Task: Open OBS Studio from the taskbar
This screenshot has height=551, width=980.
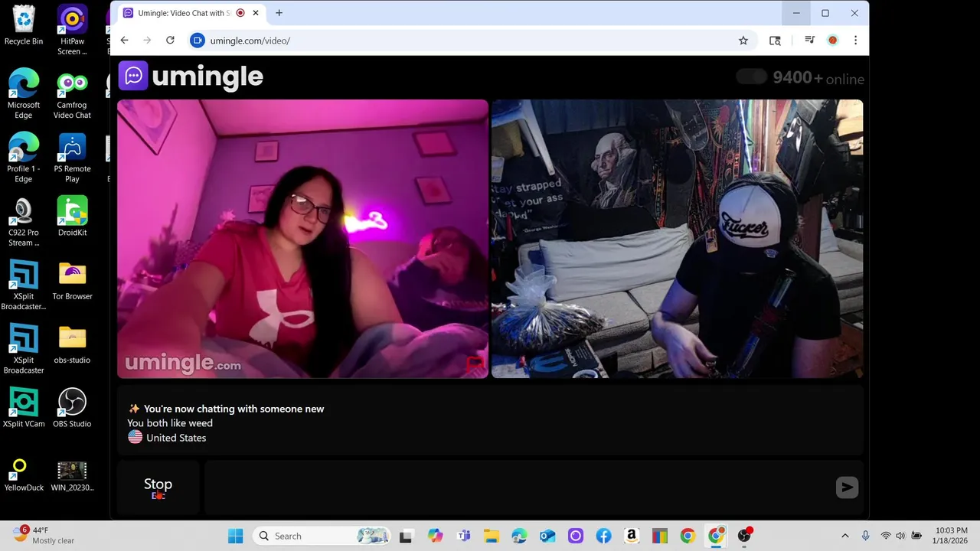Action: coord(744,536)
